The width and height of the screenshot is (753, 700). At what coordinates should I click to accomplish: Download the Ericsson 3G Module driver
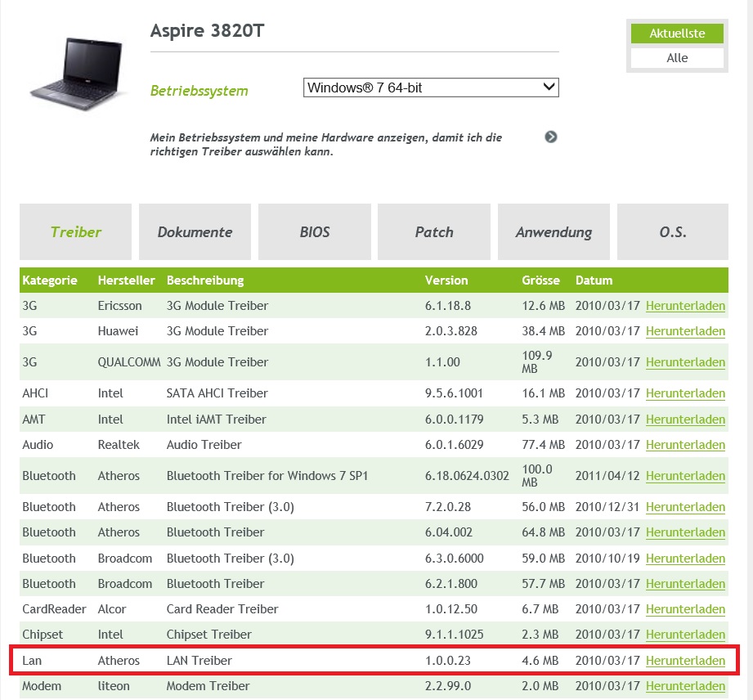[x=685, y=306]
